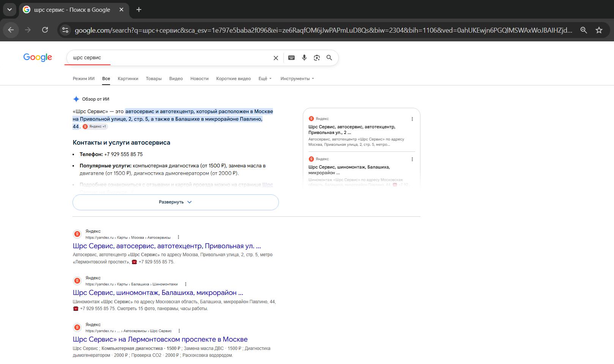Image resolution: width=614 pixels, height=364 pixels.
Task: Submit search with magnifier button
Action: coord(329,58)
